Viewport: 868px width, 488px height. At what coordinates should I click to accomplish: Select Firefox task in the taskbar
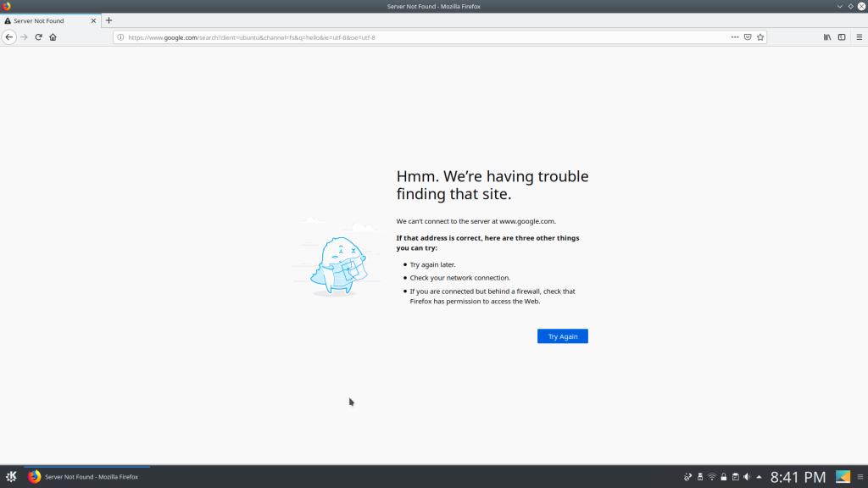[85, 477]
